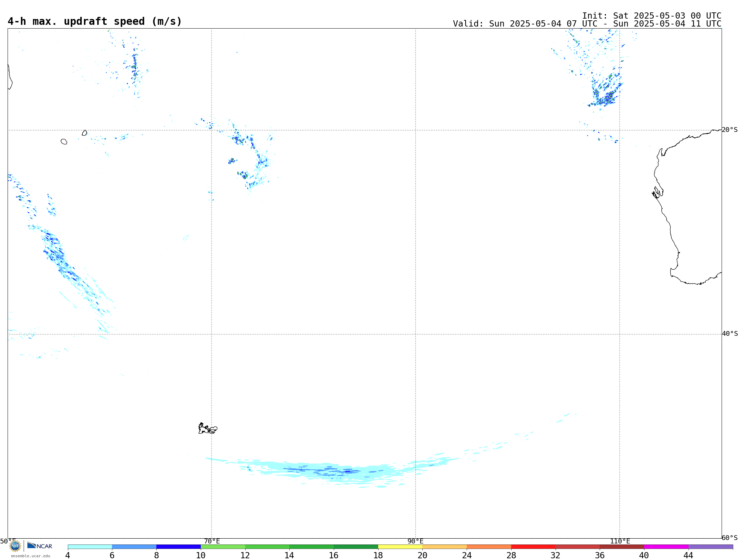Image resolution: width=744 pixels, height=560 pixels.
Task: Select the yellow 18–20 color swatch
Action: pyautogui.click(x=400, y=547)
